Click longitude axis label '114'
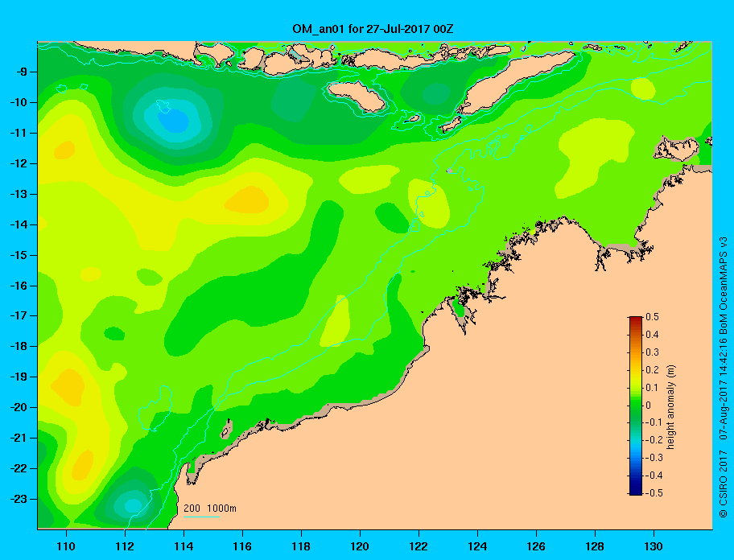Screen dimensions: 734x560 coord(183,546)
